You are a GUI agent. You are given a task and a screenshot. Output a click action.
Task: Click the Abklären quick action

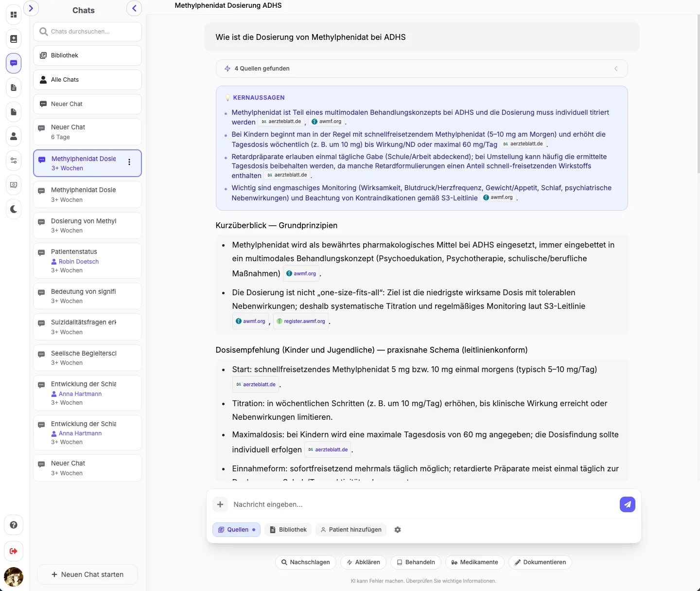[363, 562]
